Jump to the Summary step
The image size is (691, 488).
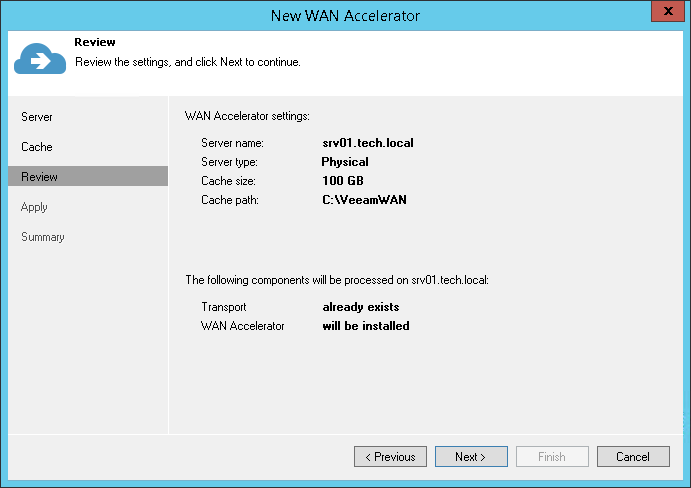pyautogui.click(x=43, y=237)
